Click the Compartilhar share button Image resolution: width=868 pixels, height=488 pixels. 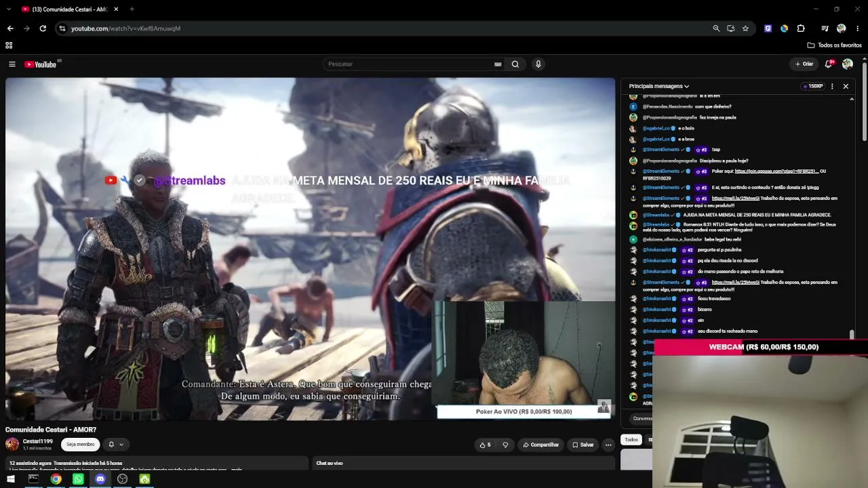point(540,445)
